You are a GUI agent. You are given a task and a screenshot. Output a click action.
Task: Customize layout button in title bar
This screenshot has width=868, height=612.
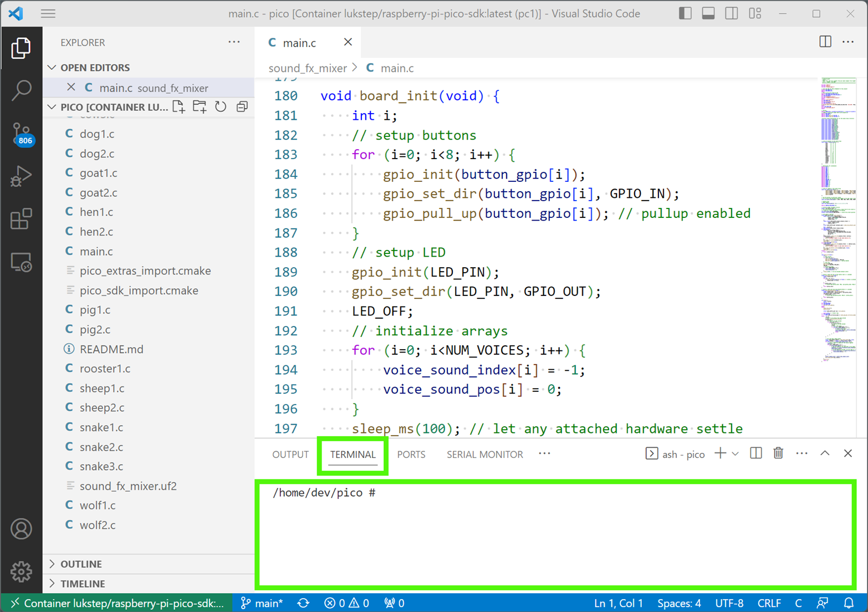tap(755, 13)
